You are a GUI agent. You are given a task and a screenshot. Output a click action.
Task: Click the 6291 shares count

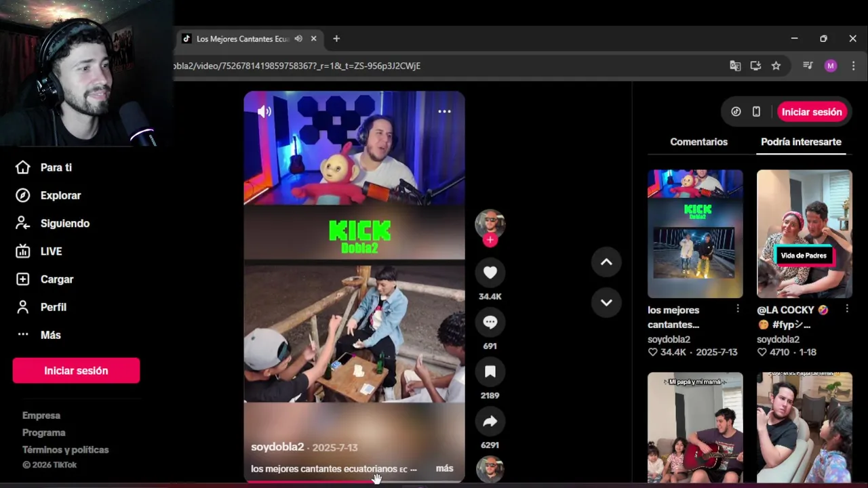click(490, 445)
